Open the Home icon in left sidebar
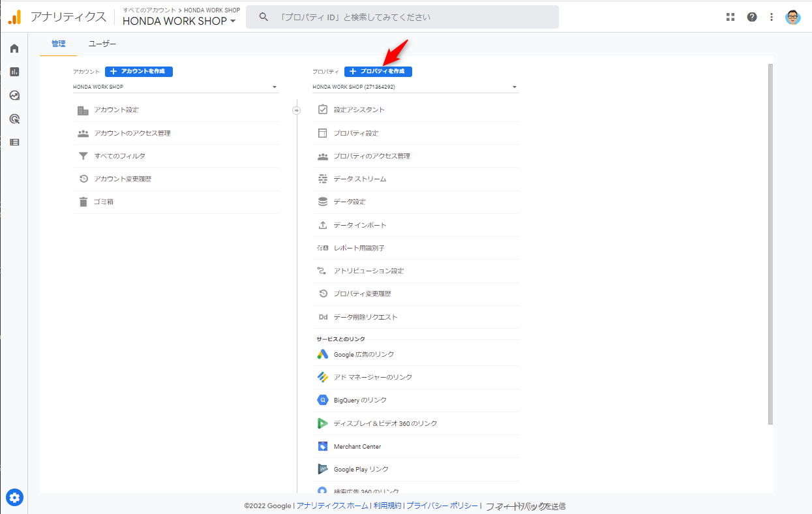Viewport: 812px width, 514px height. point(14,48)
